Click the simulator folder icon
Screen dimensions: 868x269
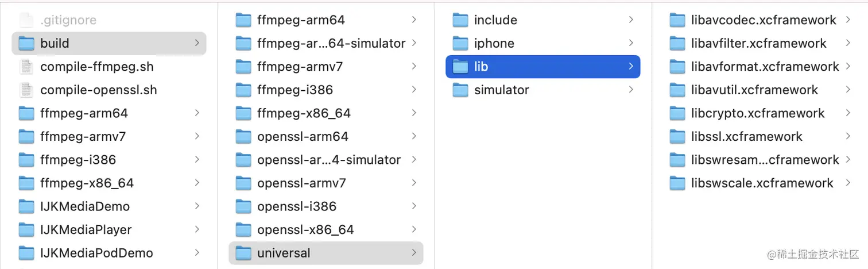460,90
